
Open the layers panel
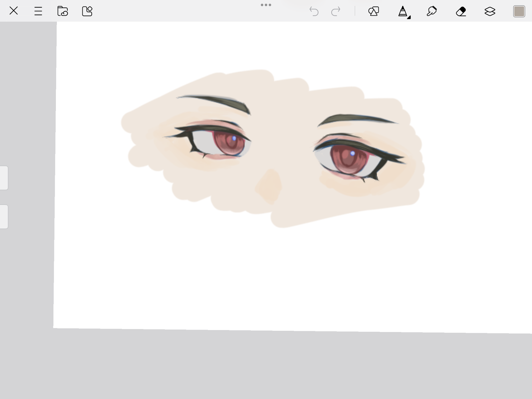(490, 11)
